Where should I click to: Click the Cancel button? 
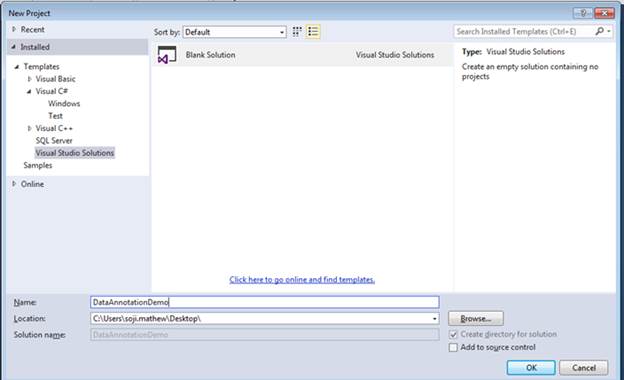point(583,368)
